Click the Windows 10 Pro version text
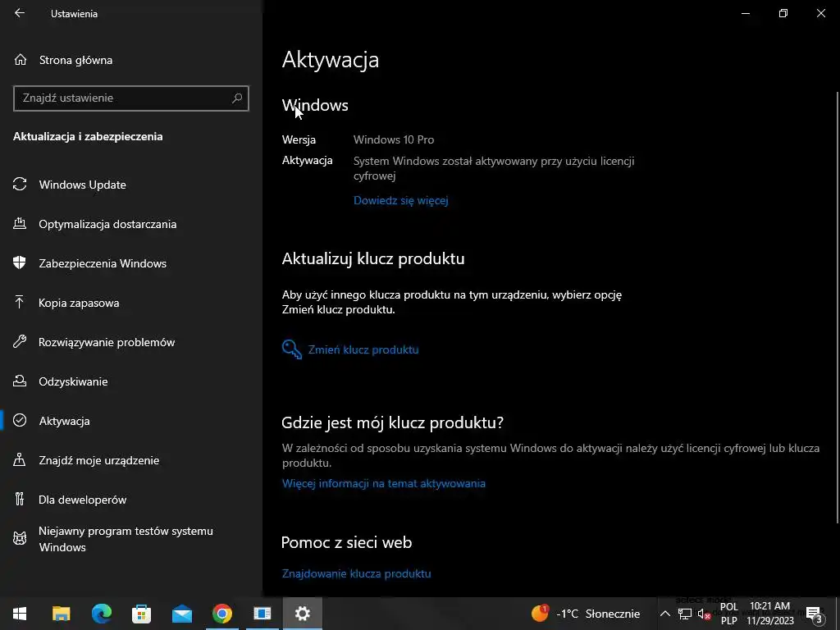Image resolution: width=840 pixels, height=630 pixels. [x=394, y=139]
